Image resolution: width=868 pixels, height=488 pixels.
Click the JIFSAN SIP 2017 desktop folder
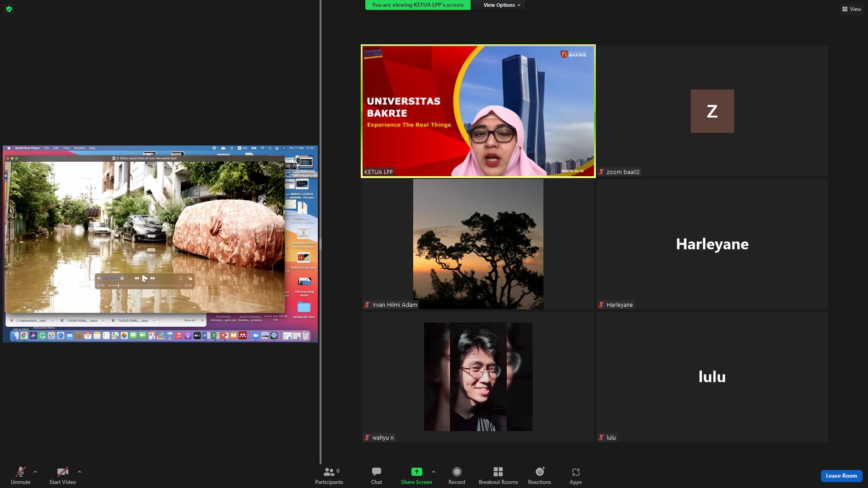click(304, 310)
